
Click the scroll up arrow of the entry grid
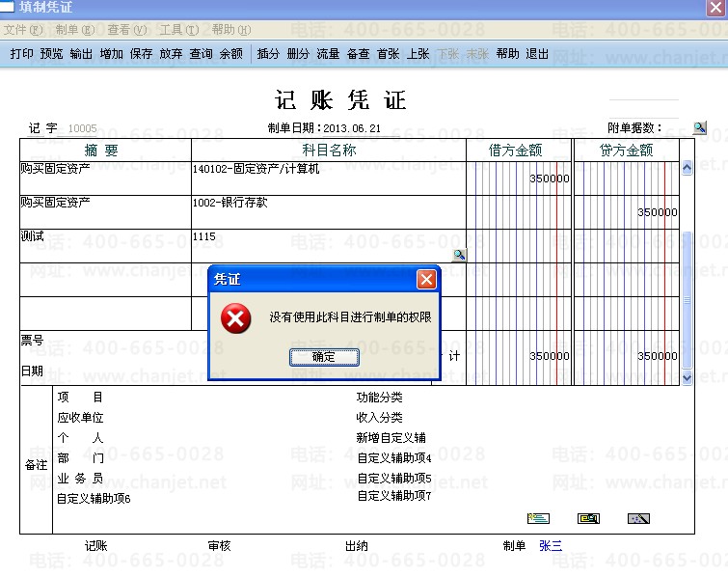pyautogui.click(x=688, y=168)
